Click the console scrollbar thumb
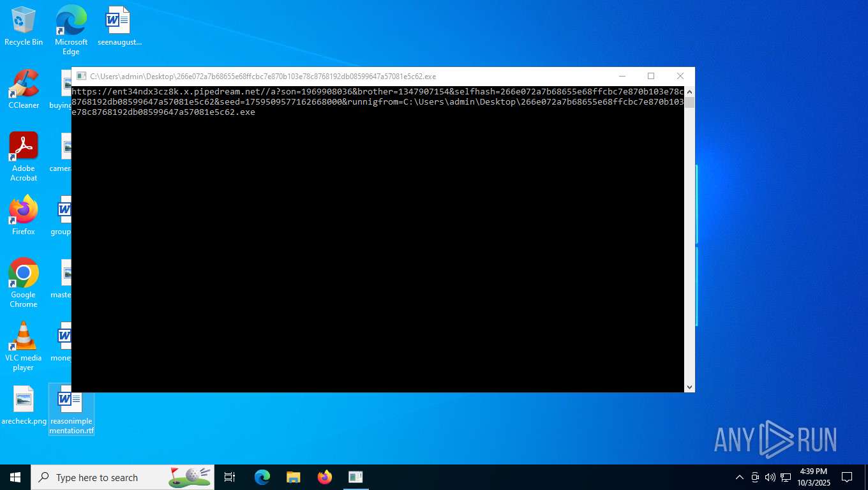The width and height of the screenshot is (868, 490). pyautogui.click(x=689, y=103)
